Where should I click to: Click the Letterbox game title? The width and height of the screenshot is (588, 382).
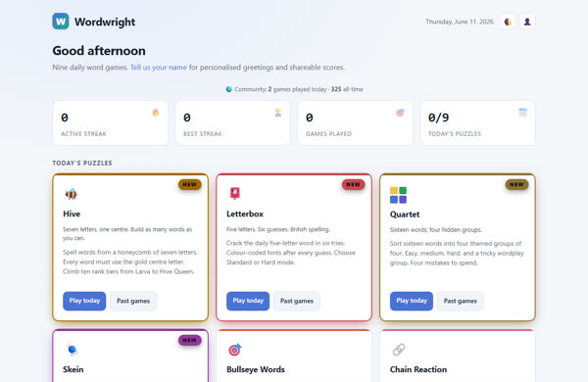pos(245,215)
